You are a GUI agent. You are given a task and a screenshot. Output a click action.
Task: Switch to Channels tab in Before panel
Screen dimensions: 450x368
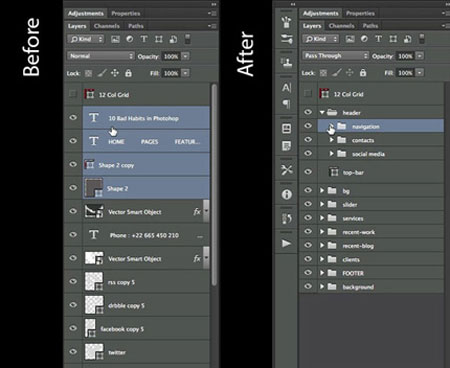click(x=107, y=26)
